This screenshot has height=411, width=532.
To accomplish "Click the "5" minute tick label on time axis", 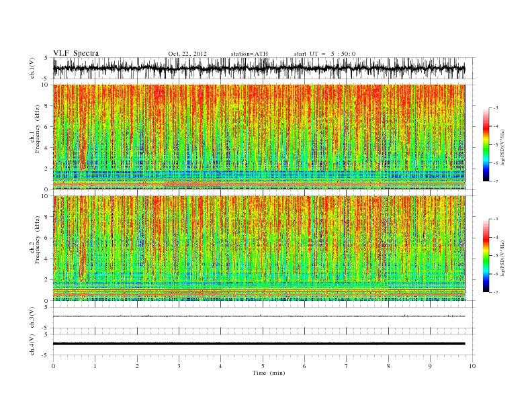I will 263,366.
